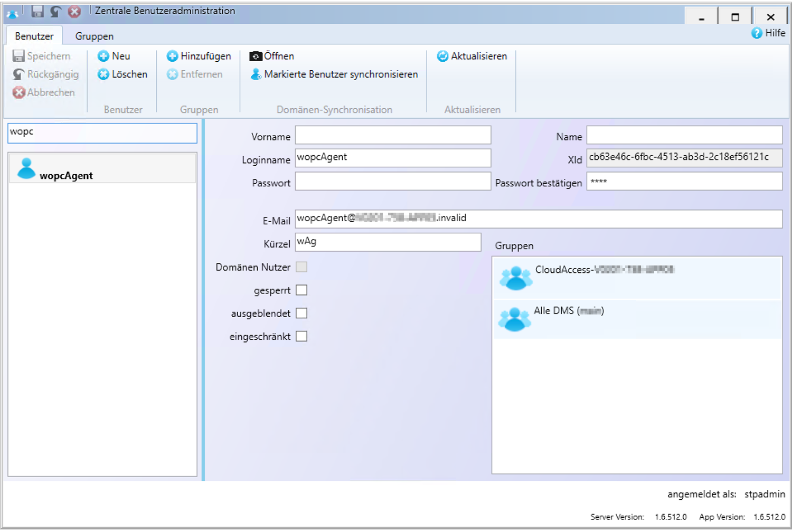The image size is (792, 532).
Task: Click the cross icon next to Entfernen
Action: click(172, 74)
